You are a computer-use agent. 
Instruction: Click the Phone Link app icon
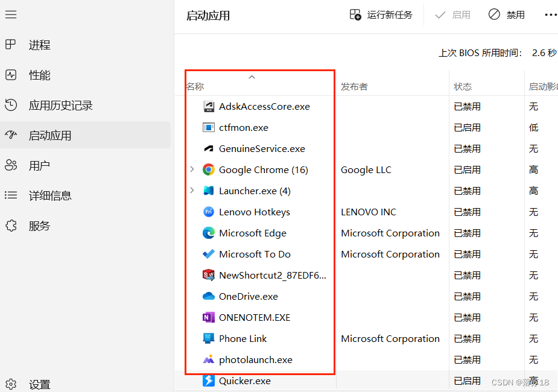click(x=209, y=338)
